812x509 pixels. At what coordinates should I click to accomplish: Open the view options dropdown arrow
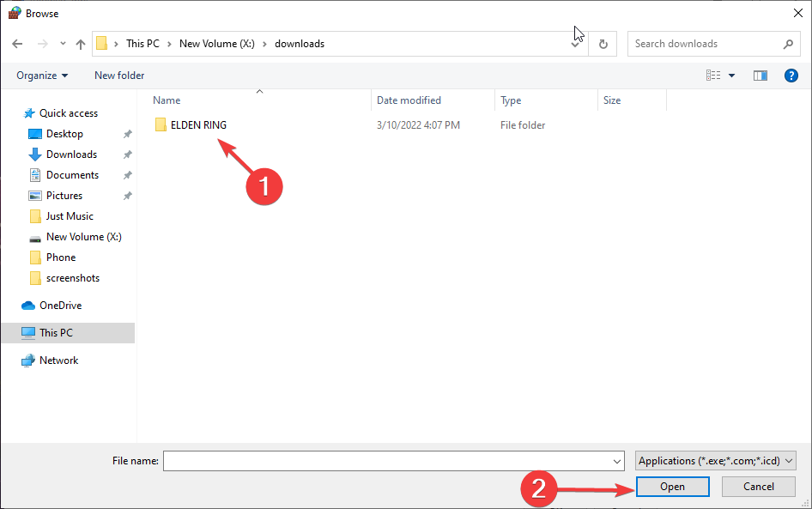coord(731,76)
